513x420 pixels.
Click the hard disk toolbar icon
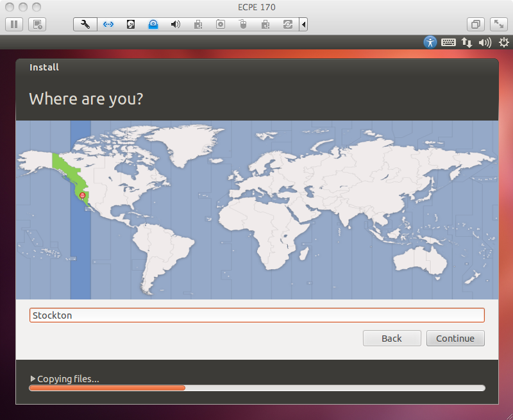tap(131, 24)
